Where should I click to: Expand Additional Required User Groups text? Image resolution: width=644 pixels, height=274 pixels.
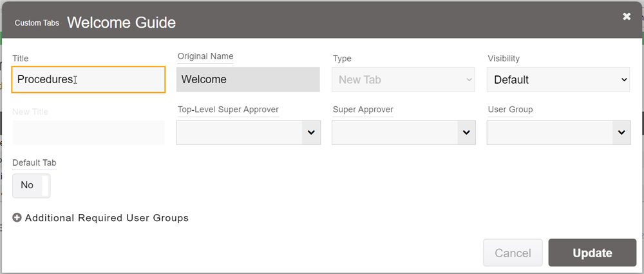[107, 218]
